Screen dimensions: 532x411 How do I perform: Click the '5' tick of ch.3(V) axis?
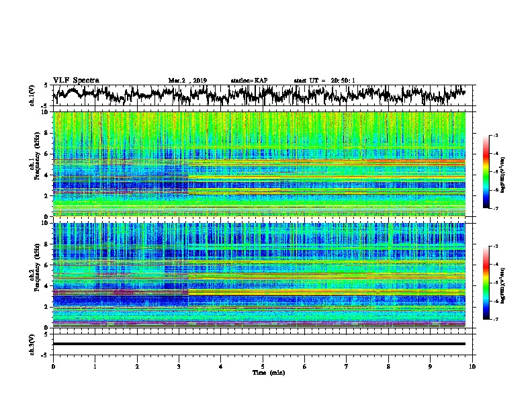tap(46, 334)
